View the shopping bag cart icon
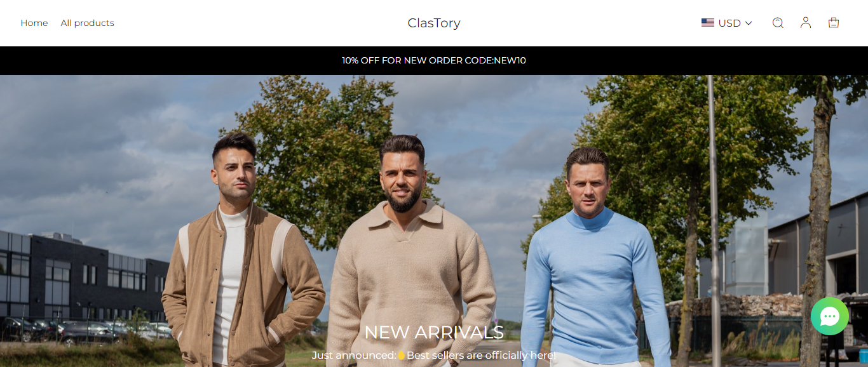 point(834,23)
